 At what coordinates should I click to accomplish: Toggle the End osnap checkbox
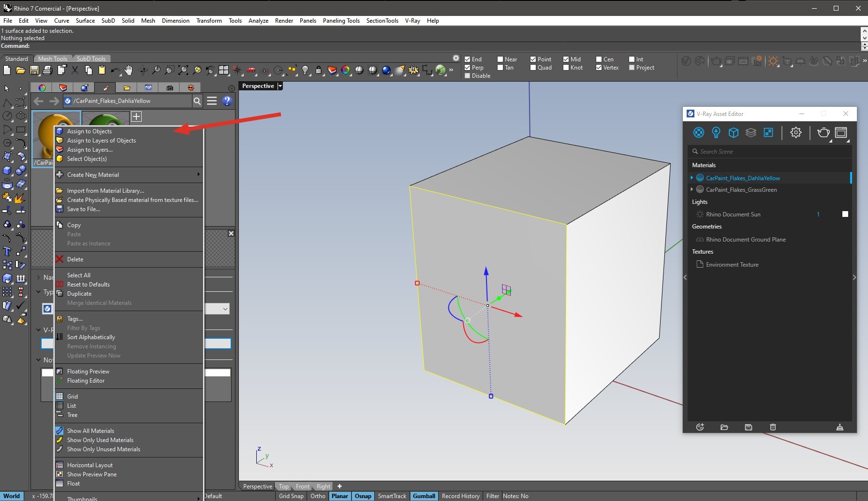coord(468,59)
